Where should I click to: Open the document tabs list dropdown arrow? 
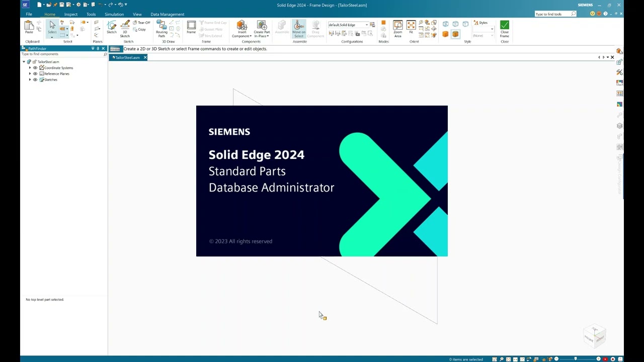click(x=608, y=57)
